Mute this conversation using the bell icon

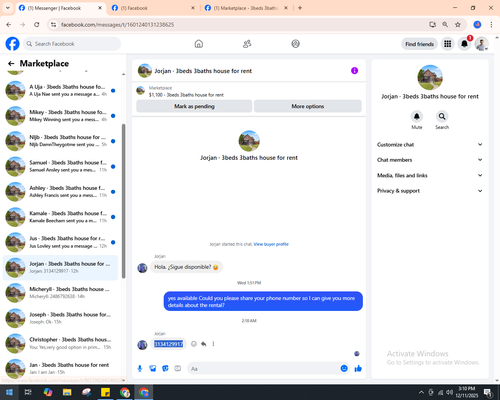(417, 116)
